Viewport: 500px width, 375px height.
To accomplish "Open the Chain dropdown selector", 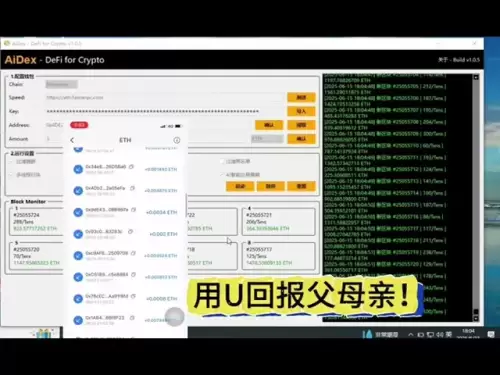I will click(x=62, y=84).
